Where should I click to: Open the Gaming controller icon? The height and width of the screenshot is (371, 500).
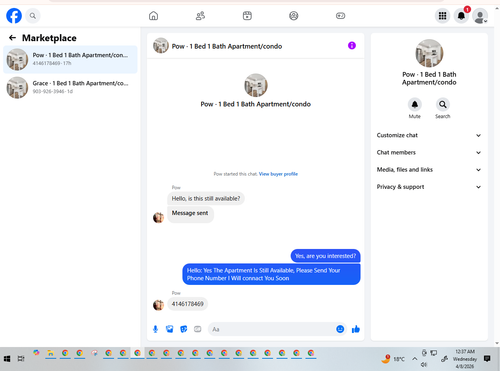(x=340, y=16)
